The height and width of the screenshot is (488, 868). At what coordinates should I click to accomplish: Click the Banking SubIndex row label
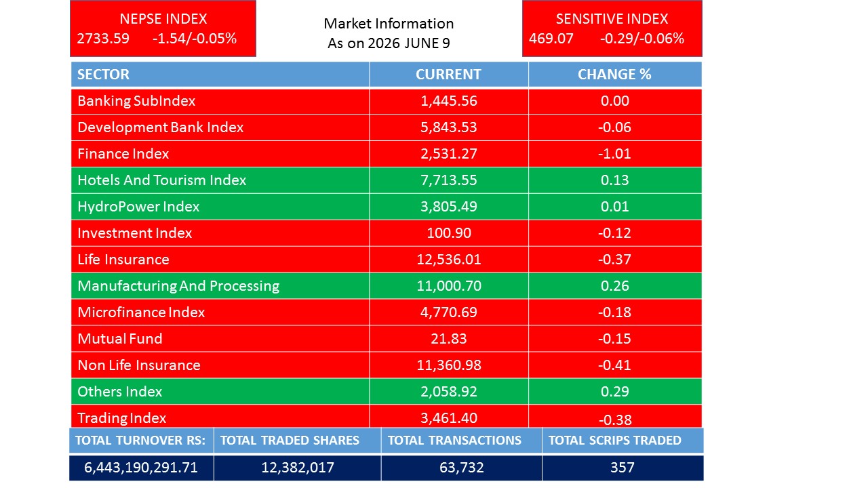pyautogui.click(x=136, y=101)
